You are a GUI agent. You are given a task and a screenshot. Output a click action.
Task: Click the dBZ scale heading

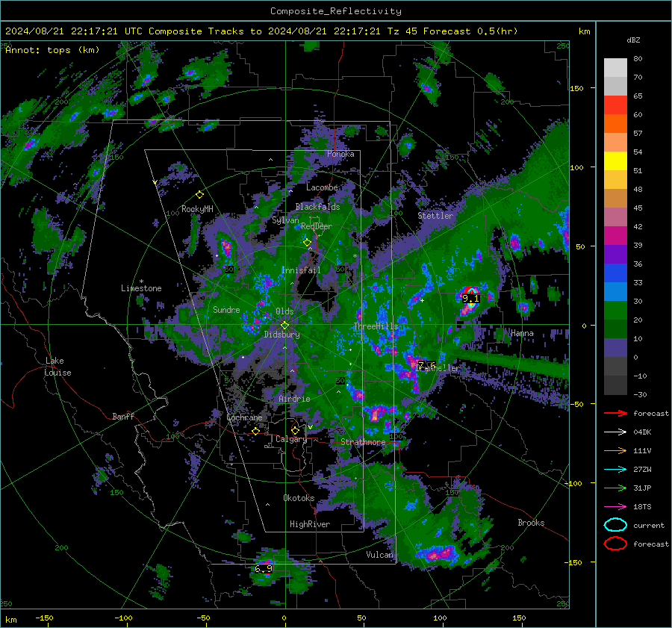pos(633,40)
